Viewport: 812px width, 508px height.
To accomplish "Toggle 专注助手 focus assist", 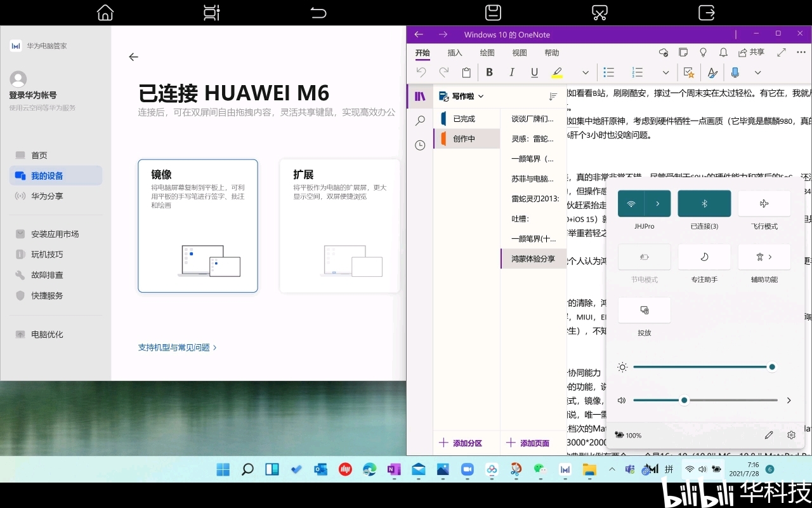I will click(x=704, y=257).
